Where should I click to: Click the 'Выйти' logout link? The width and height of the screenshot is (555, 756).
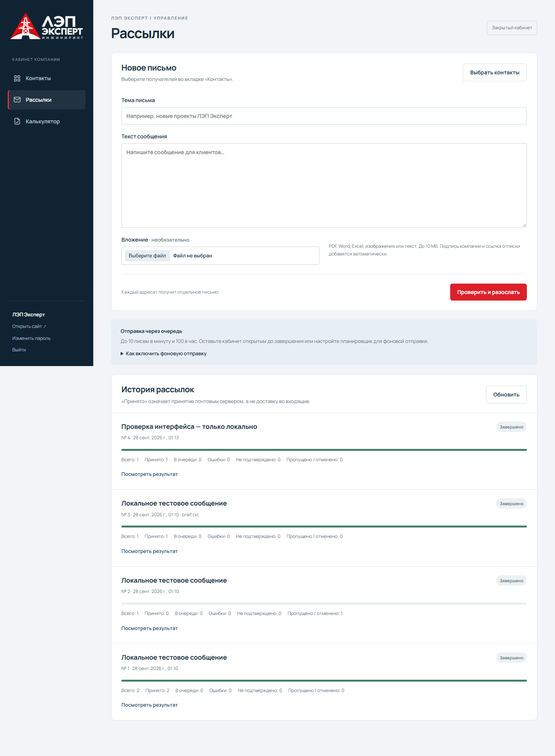pos(19,350)
